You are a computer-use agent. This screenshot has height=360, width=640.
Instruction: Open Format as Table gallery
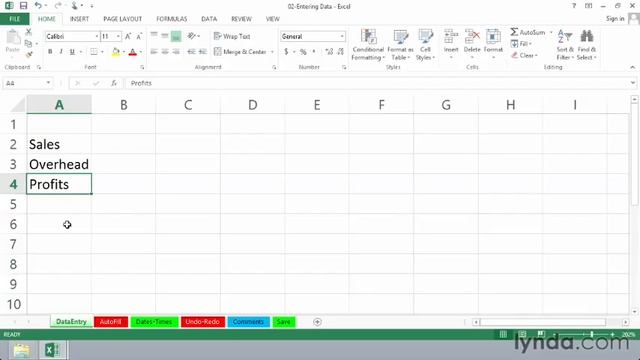400,45
